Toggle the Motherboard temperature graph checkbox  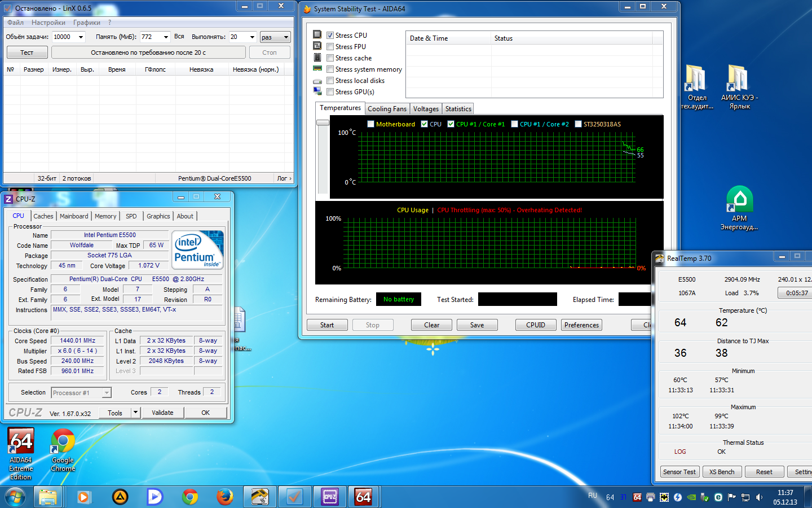[x=370, y=124]
